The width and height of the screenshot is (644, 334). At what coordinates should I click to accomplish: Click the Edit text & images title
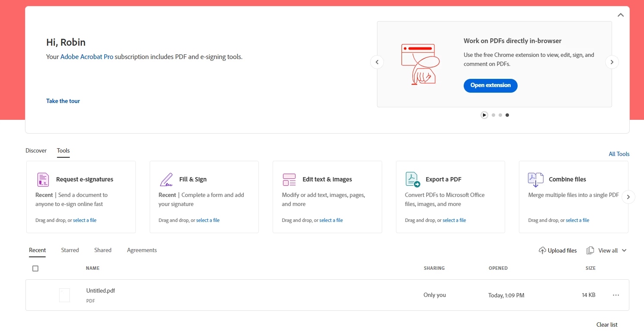coord(327,179)
